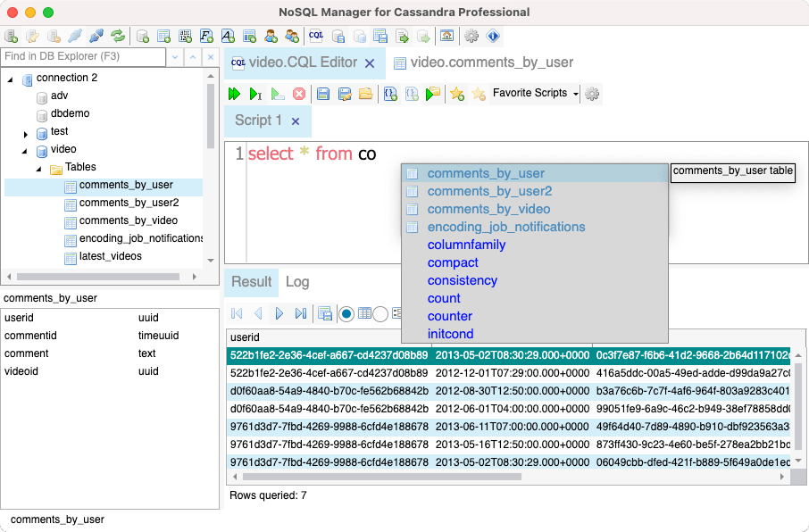Click the blue info diamond icon

[493, 37]
